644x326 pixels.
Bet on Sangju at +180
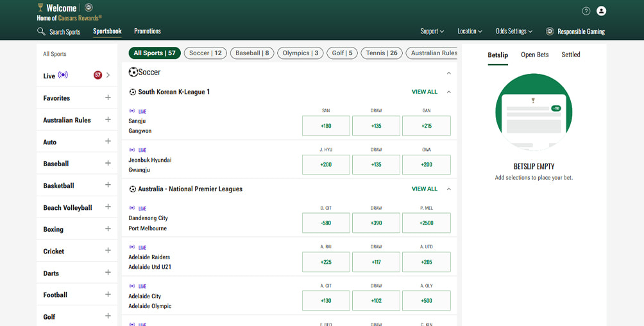(x=326, y=126)
